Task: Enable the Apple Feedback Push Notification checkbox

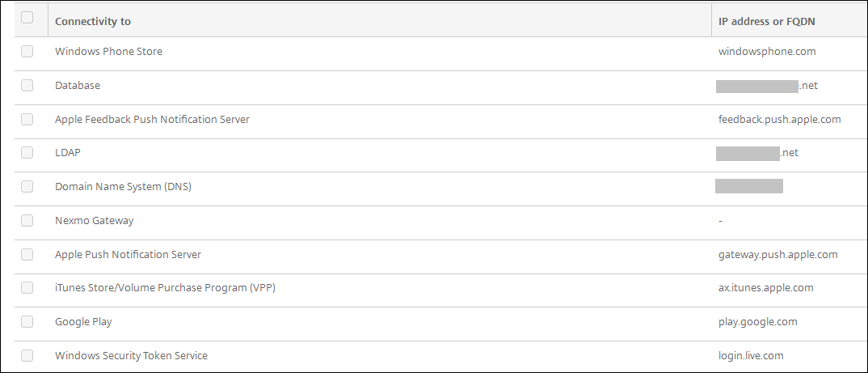Action: (27, 119)
